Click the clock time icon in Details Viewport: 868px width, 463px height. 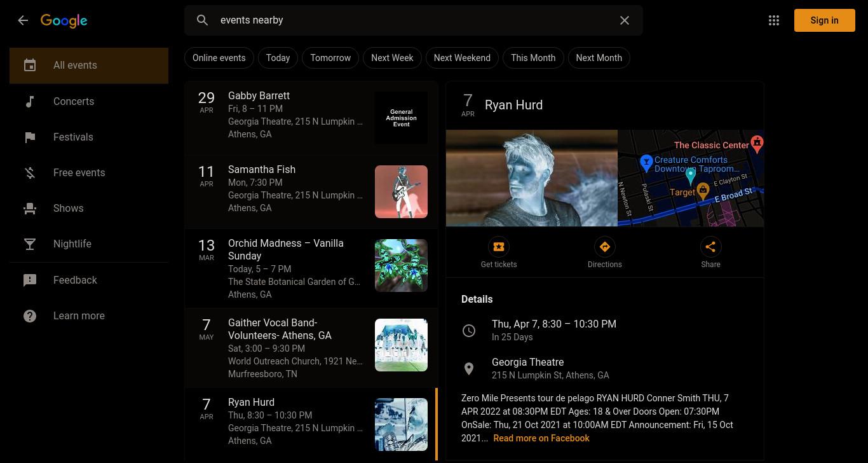coord(469,330)
